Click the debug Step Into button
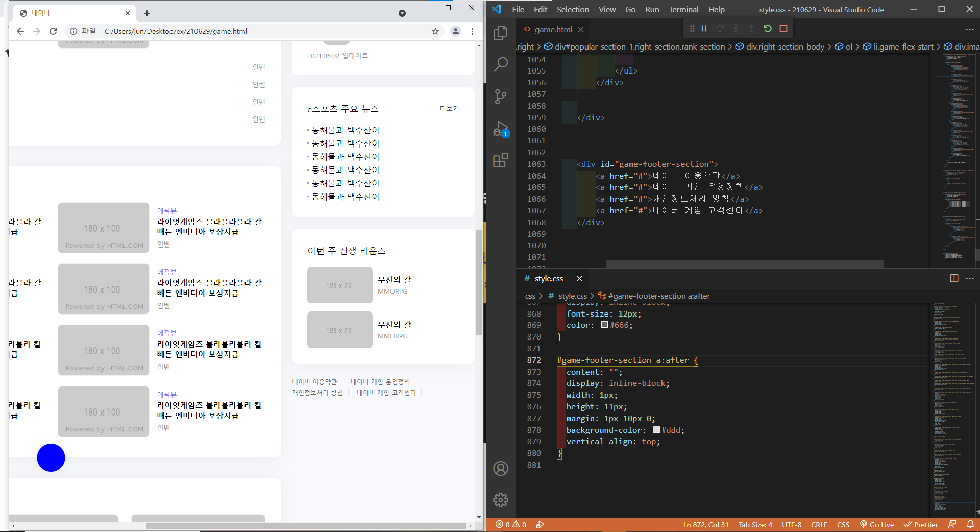This screenshot has height=532, width=980. pyautogui.click(x=736, y=29)
